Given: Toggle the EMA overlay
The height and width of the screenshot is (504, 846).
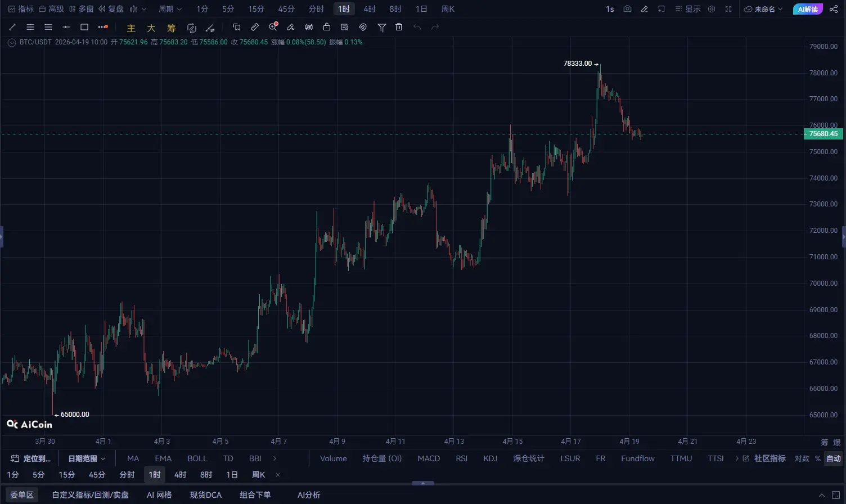Looking at the screenshot, I should [163, 458].
